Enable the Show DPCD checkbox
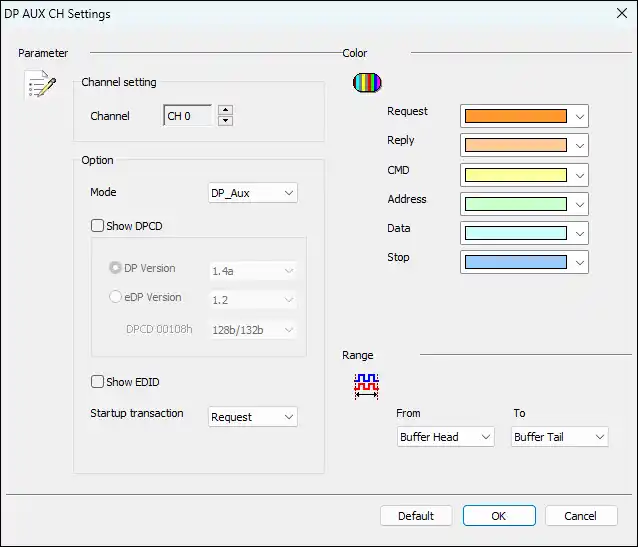 (98, 226)
